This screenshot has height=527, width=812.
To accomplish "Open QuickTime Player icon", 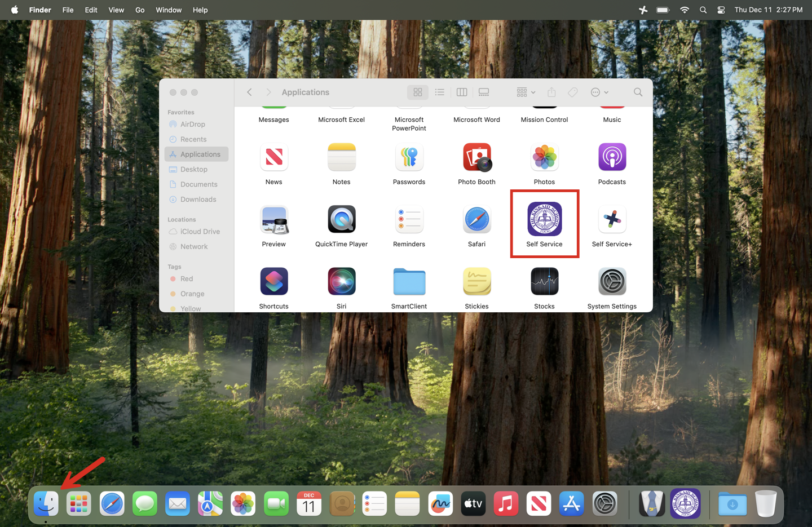I will click(x=342, y=219).
